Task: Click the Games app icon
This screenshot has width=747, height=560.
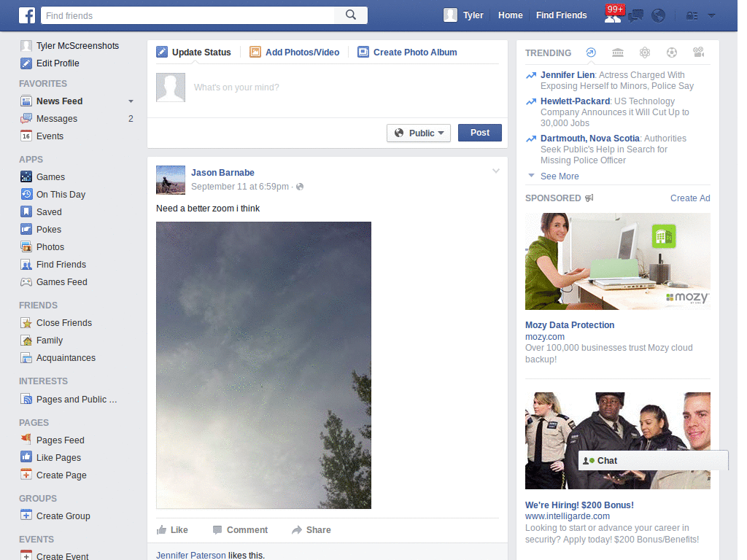Action: click(x=26, y=176)
